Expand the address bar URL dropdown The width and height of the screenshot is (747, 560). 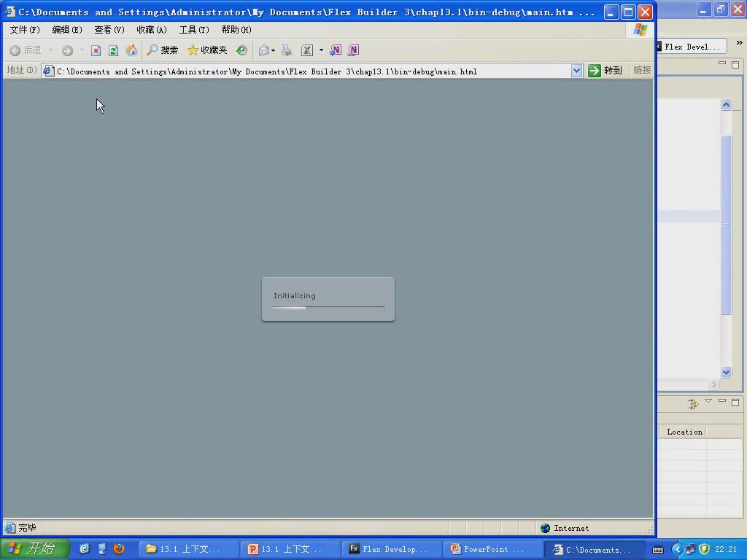click(x=576, y=71)
